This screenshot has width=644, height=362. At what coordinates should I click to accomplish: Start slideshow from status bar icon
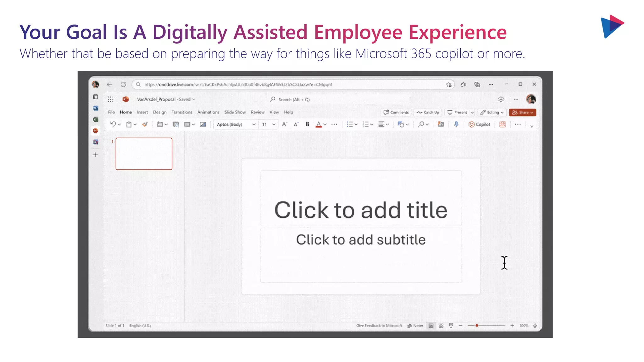(x=451, y=326)
